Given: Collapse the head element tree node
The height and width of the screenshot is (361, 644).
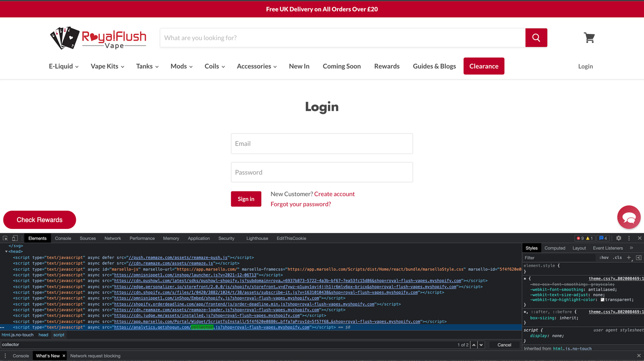Looking at the screenshot, I should pos(6,252).
